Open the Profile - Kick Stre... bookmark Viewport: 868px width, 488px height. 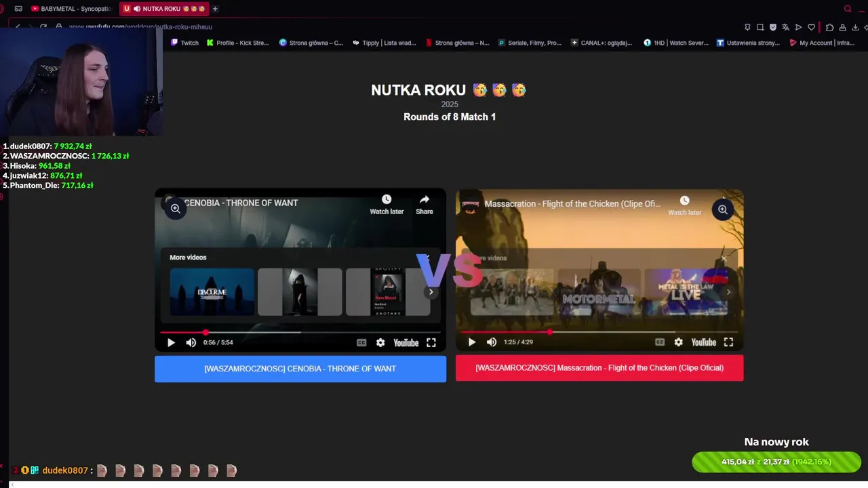click(x=238, y=43)
